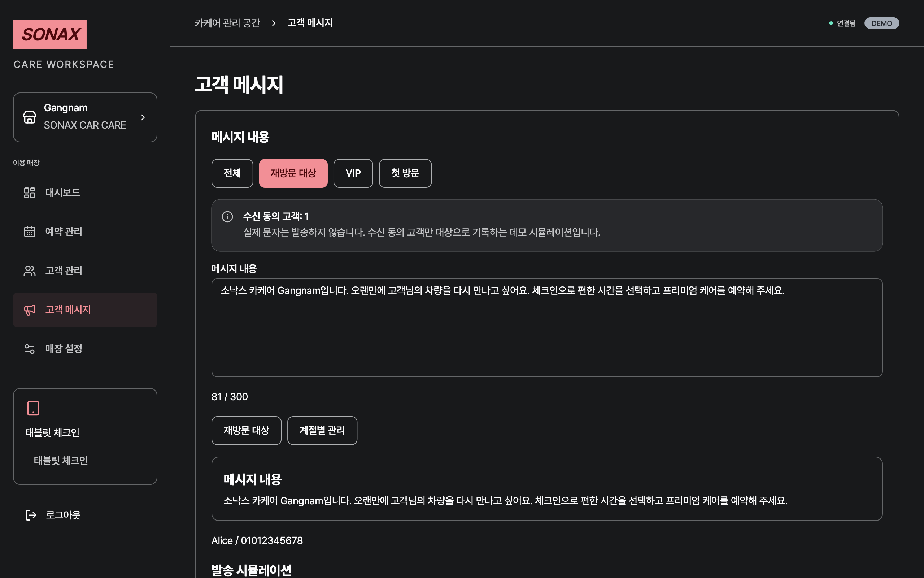Image resolution: width=924 pixels, height=578 pixels.
Task: Apply the 재방문 대상 message template button
Action: tap(246, 431)
